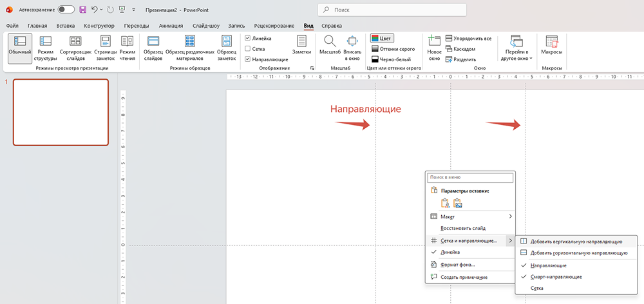This screenshot has height=304, width=644.
Task: Click Разделить in Окно group
Action: click(x=460, y=59)
